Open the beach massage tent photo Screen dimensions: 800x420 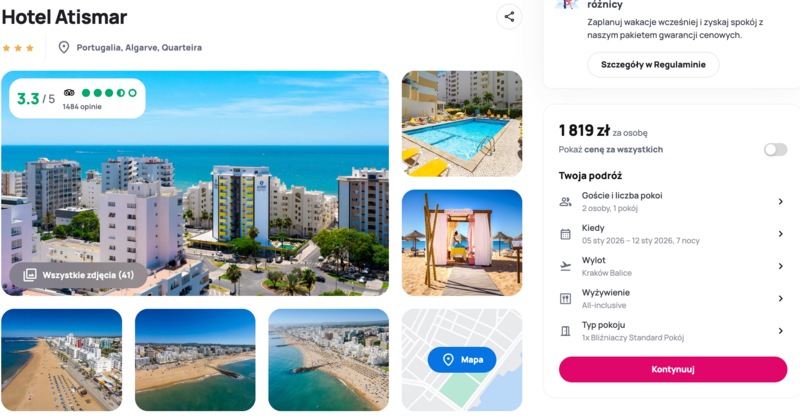tap(462, 243)
